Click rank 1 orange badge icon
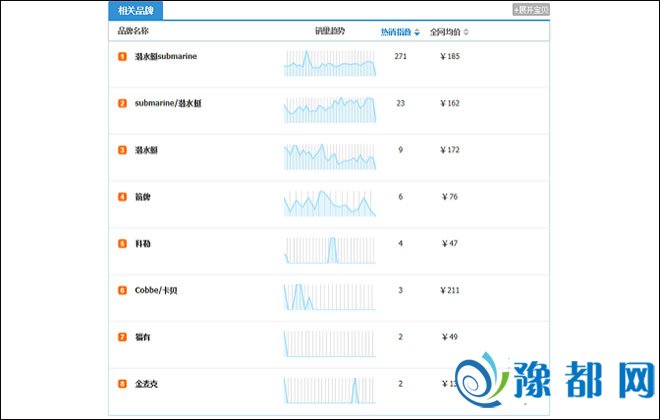The width and height of the screenshot is (660, 420). click(x=122, y=57)
